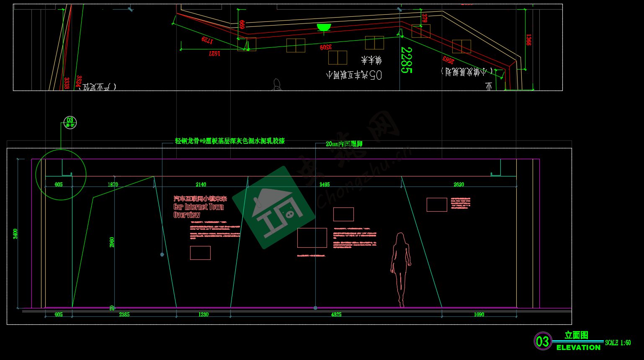Viewport: 644px width, 360px height.
Task: Pick the leader dot on the skirting line
Action: [x=315, y=308]
